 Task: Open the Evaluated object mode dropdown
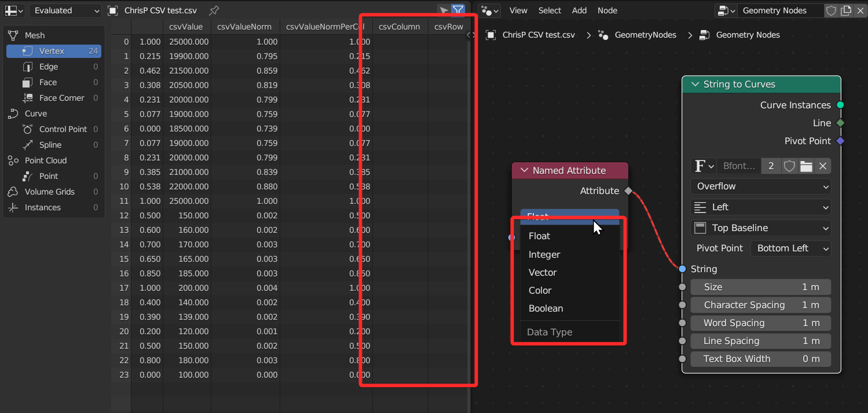click(x=65, y=10)
